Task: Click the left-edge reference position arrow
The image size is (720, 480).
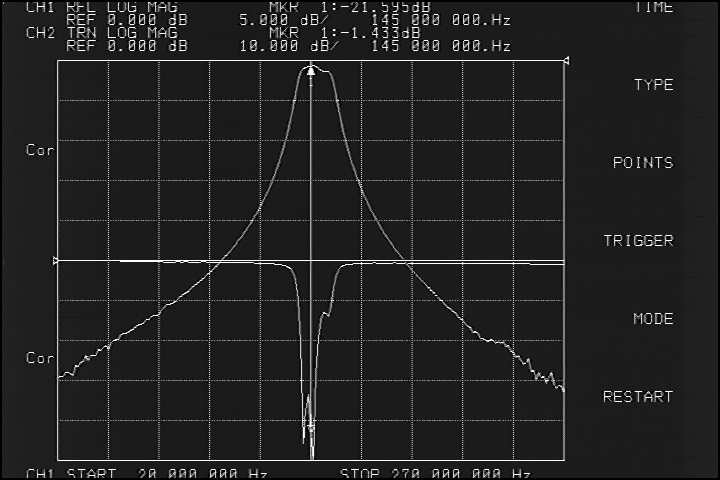Action: pyautogui.click(x=56, y=261)
